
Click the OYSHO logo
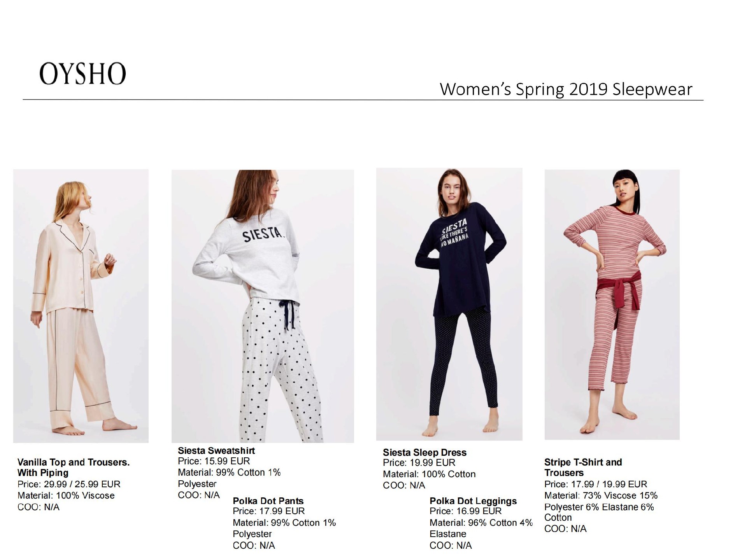click(82, 73)
